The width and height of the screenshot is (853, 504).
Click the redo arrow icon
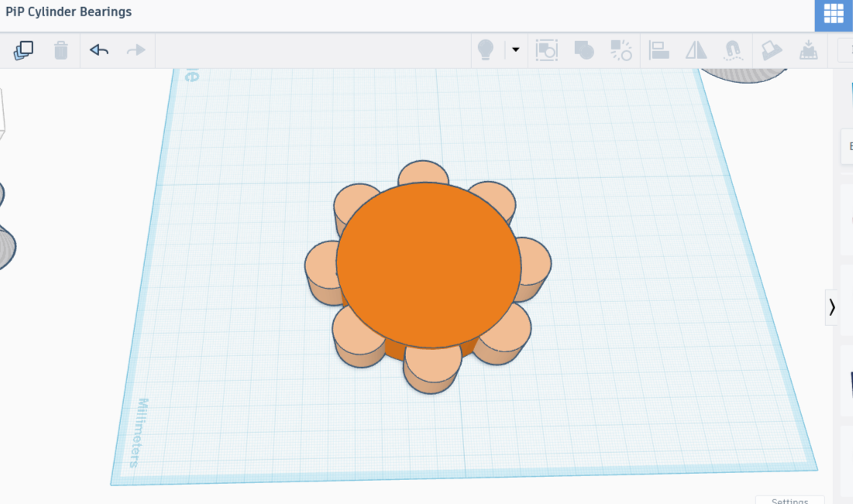(x=136, y=50)
